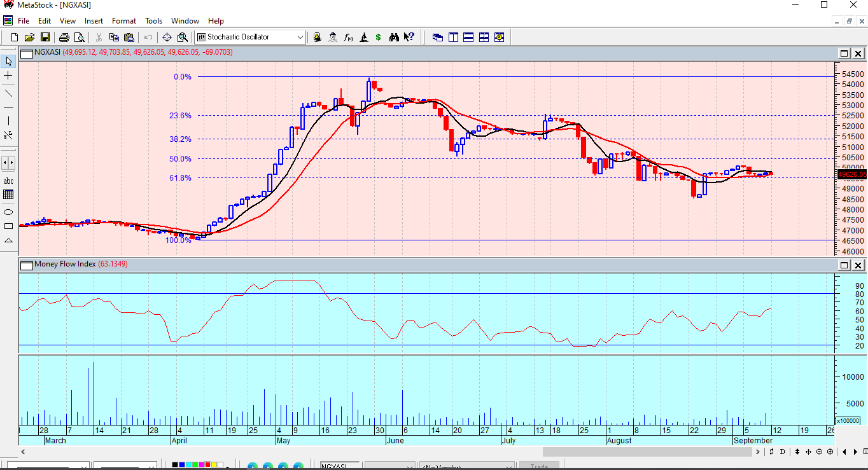
Task: Click the Undo arrow icon
Action: [x=148, y=37]
